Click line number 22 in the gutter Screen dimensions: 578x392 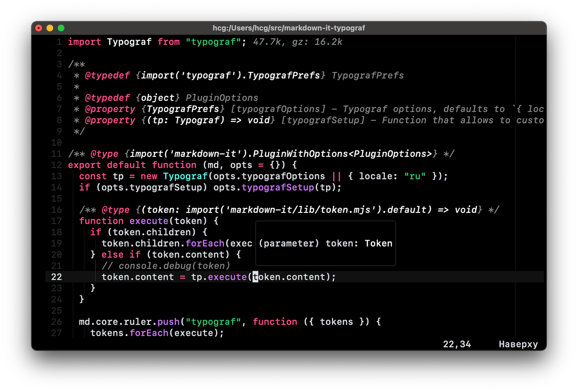(x=57, y=277)
